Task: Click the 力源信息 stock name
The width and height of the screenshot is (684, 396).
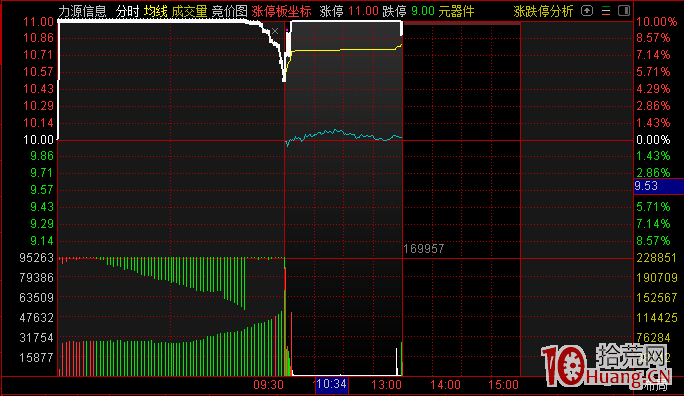Action: 82,11
